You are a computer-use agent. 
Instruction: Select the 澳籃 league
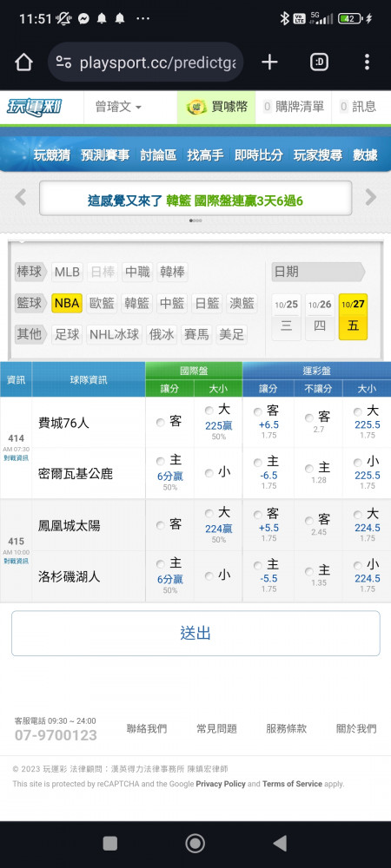pos(242,303)
